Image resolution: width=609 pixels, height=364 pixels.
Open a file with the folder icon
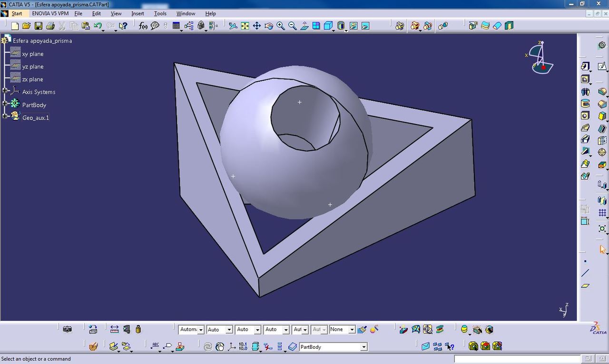coord(27,26)
